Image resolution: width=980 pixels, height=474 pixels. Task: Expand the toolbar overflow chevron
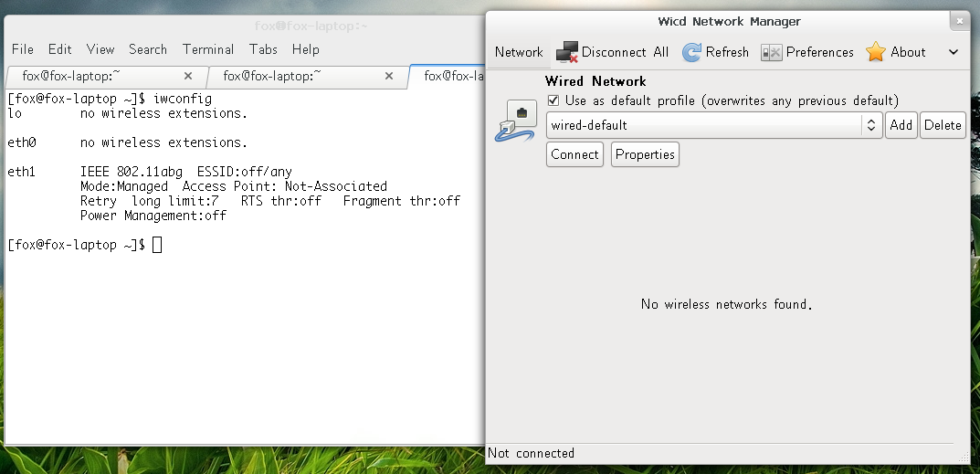[x=954, y=52]
